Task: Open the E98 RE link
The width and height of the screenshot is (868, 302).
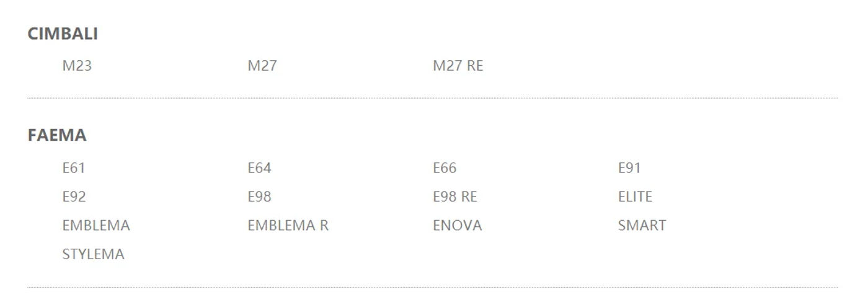Action: point(455,197)
